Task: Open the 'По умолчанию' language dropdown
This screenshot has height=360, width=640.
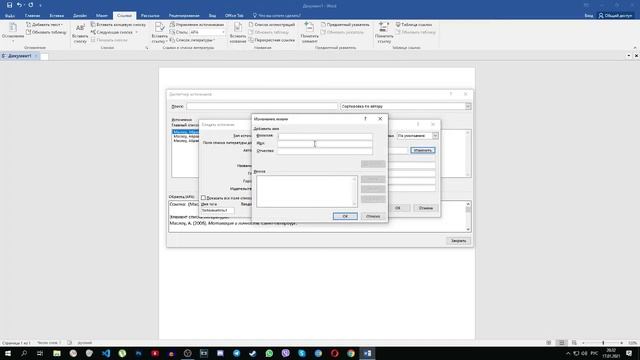Action: (435, 136)
